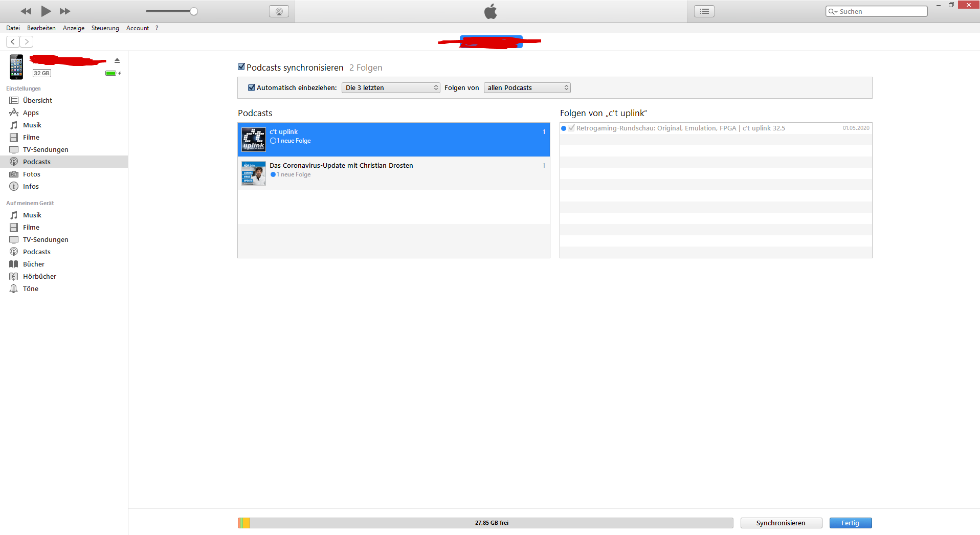980x535 pixels.
Task: Toggle the Podcasts synchronisieren checkbox
Action: tap(241, 67)
